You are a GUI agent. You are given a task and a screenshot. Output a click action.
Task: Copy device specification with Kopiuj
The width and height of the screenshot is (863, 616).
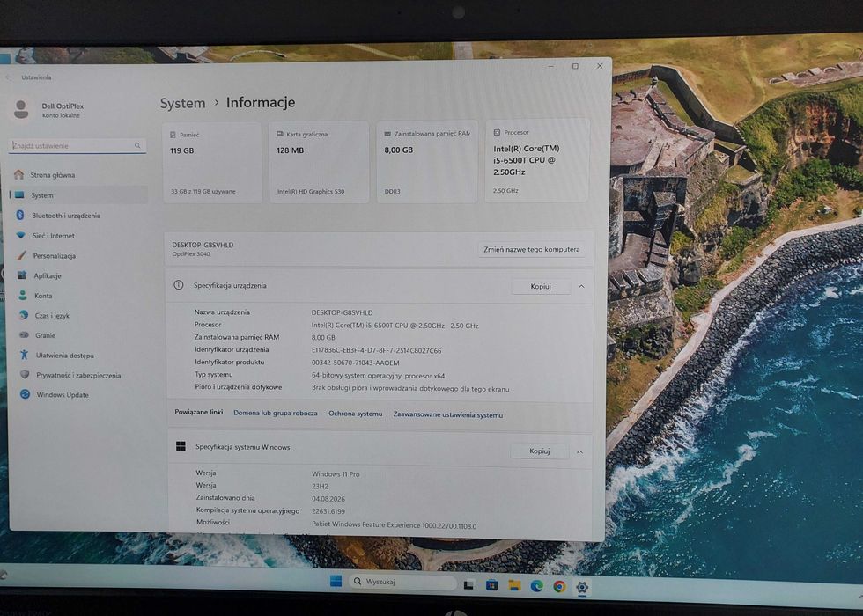point(541,287)
